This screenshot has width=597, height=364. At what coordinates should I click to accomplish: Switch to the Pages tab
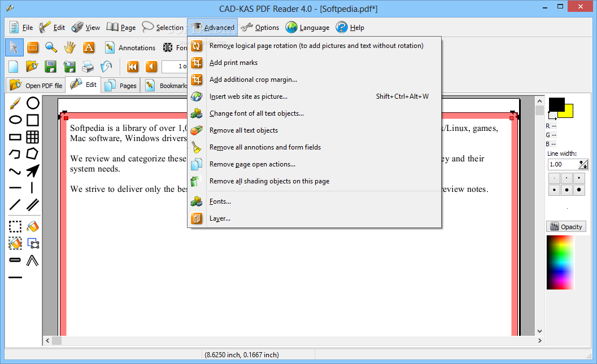[x=121, y=86]
